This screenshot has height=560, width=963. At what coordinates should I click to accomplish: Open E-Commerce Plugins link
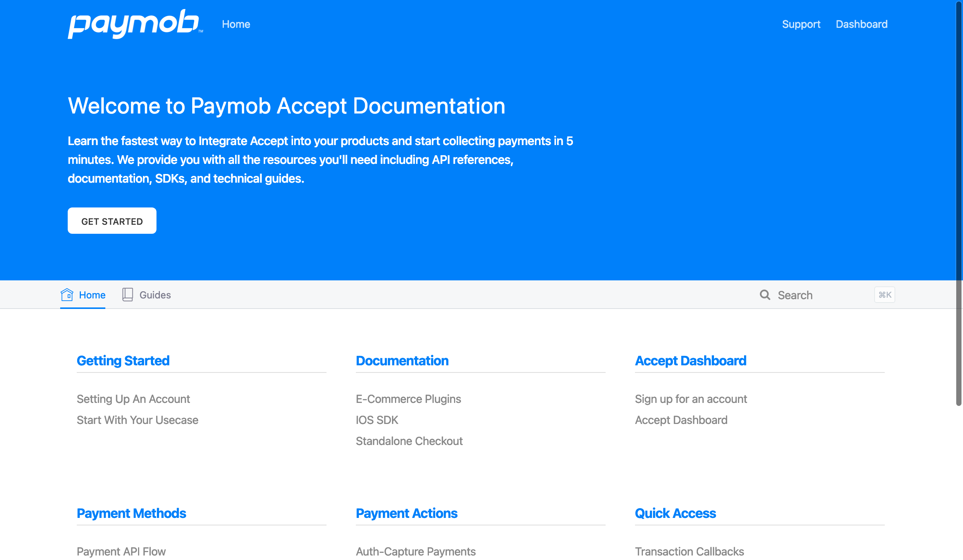408,399
